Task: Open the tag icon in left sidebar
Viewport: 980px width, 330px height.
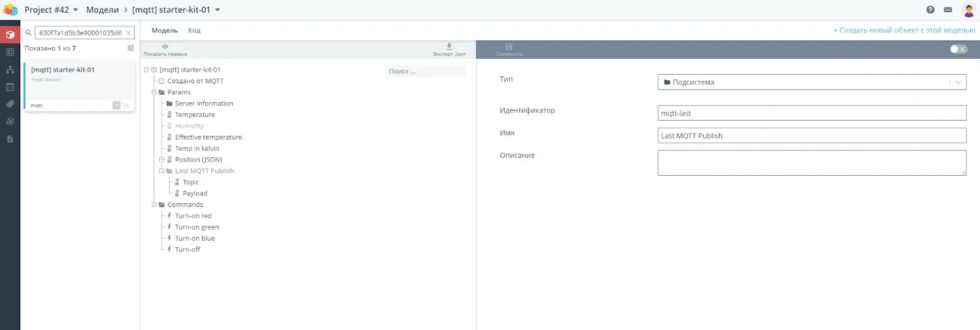Action: point(10,104)
